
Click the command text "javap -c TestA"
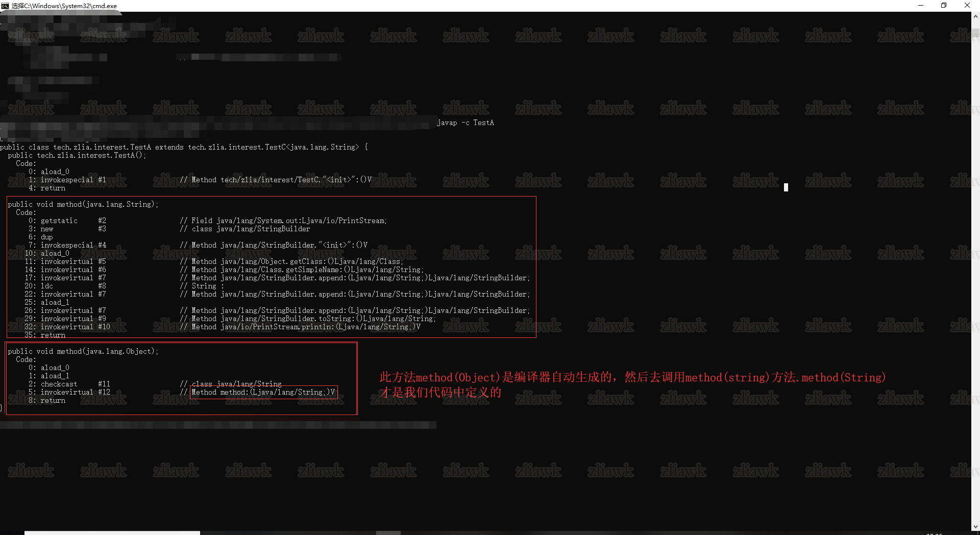(465, 123)
